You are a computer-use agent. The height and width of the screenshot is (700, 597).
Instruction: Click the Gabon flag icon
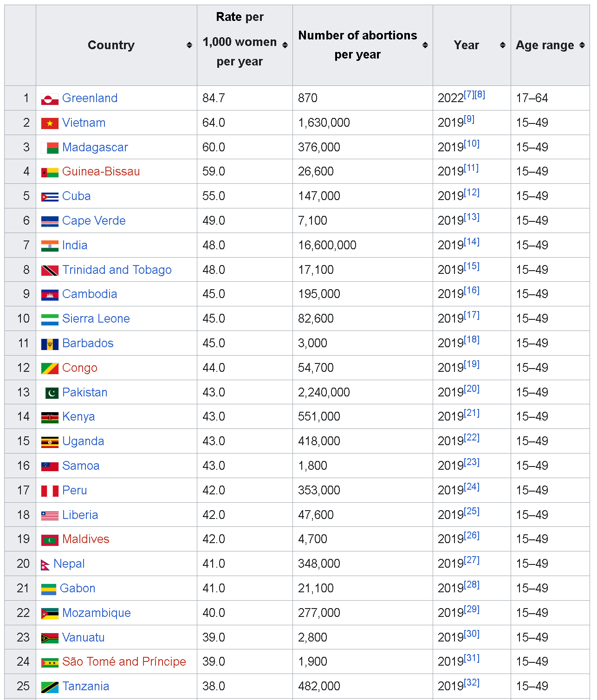[x=48, y=589]
